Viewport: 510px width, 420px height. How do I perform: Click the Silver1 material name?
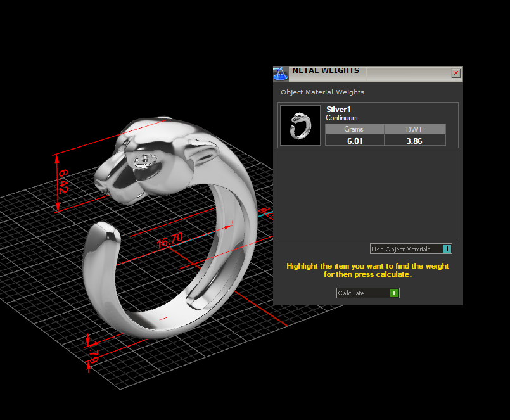point(338,110)
